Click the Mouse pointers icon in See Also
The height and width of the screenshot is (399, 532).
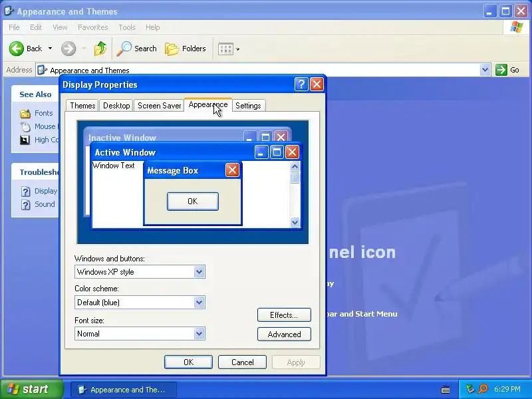click(25, 126)
